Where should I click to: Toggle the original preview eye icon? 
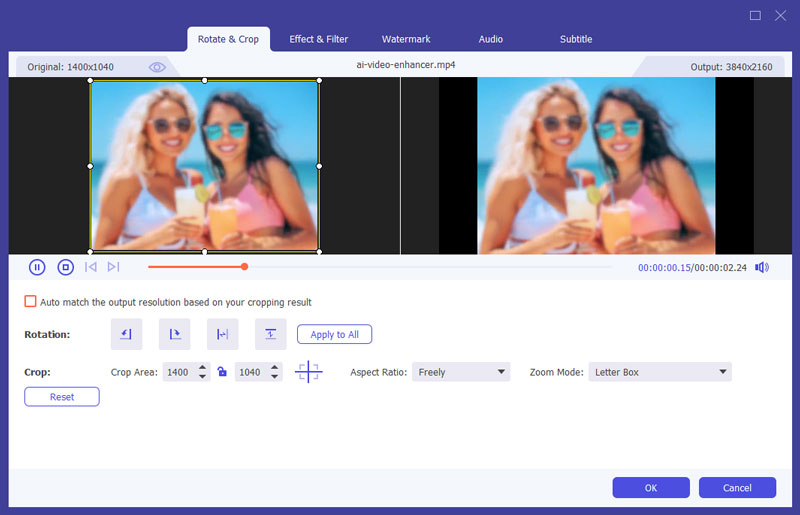coord(157,67)
